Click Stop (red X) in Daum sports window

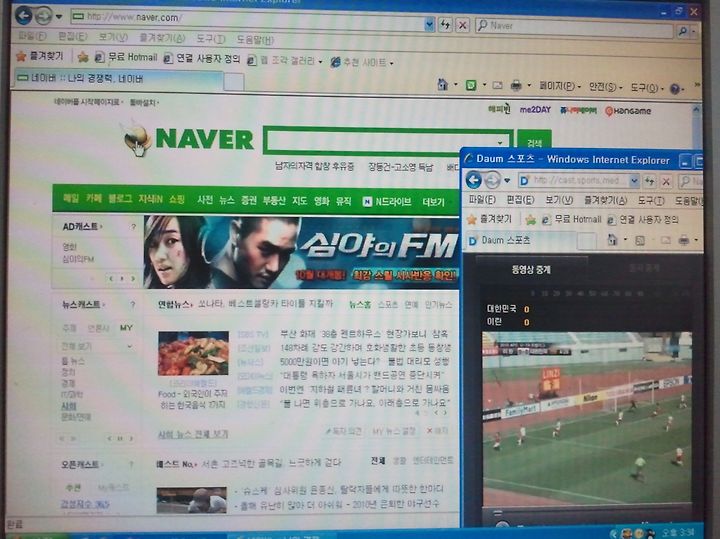pyautogui.click(x=666, y=182)
